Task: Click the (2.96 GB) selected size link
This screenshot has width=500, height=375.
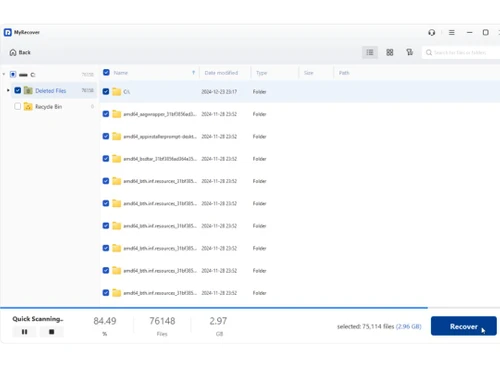Action: (x=409, y=326)
